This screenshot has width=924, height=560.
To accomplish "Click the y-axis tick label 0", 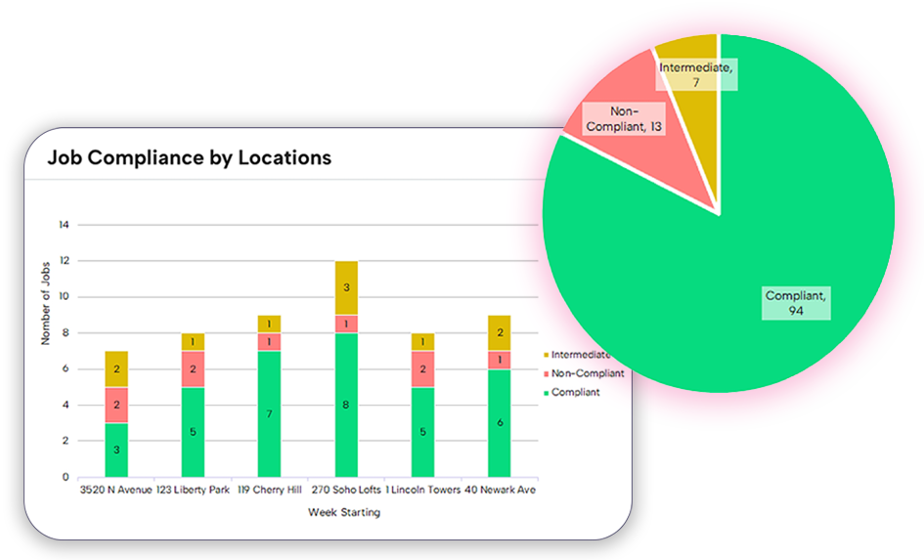I will tap(66, 477).
